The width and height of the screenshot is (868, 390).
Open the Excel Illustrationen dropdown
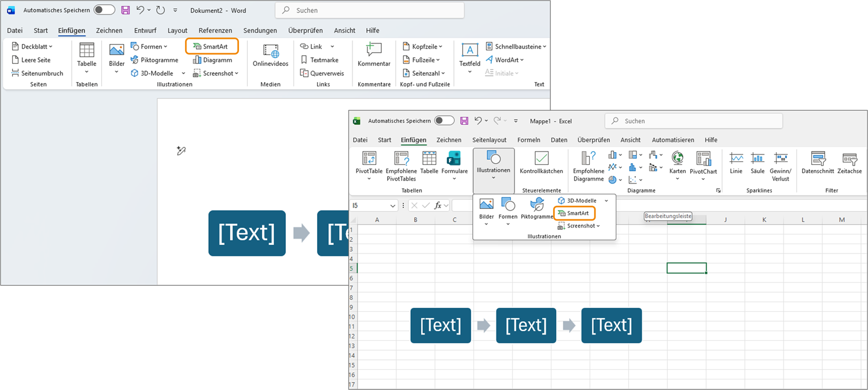493,171
